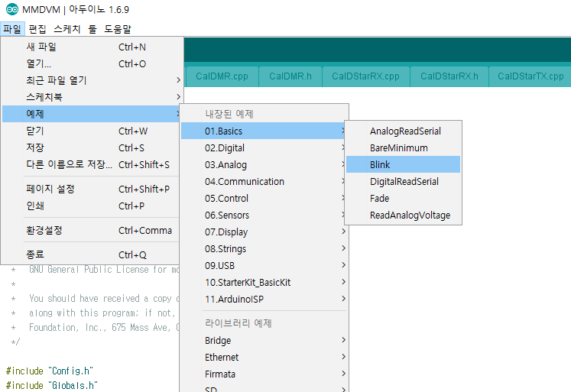Choose 닫기 from the file menu
The image size is (571, 392).
(x=91, y=131)
